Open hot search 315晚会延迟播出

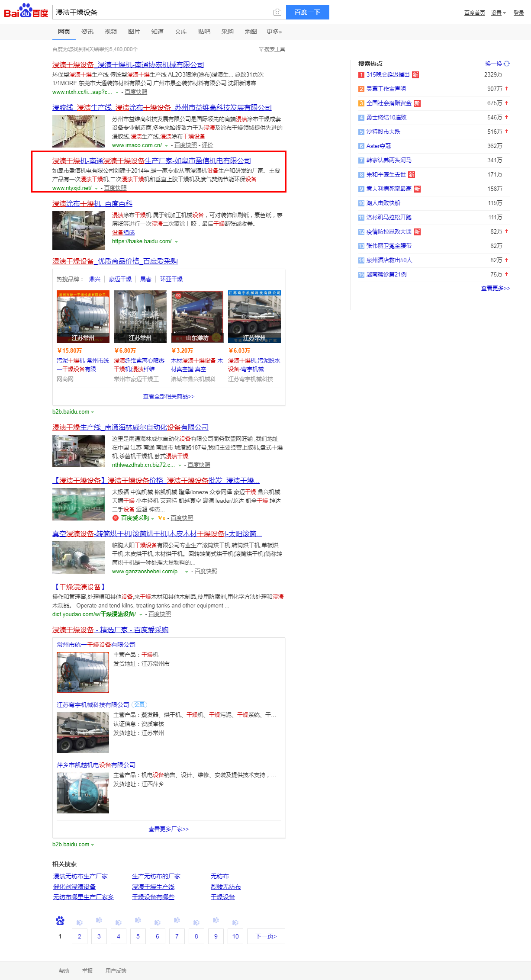pos(388,74)
